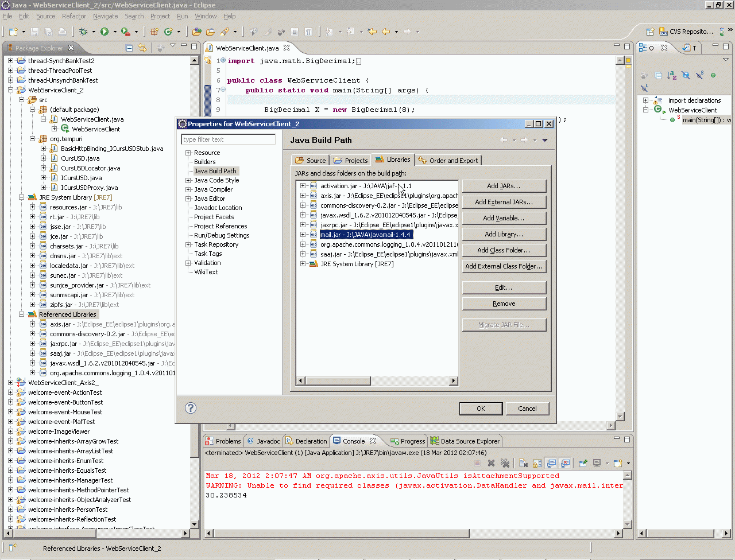Screen dimensions: 735x560
Task: Switch to the Source tab in Java Build Path
Action: 311,161
